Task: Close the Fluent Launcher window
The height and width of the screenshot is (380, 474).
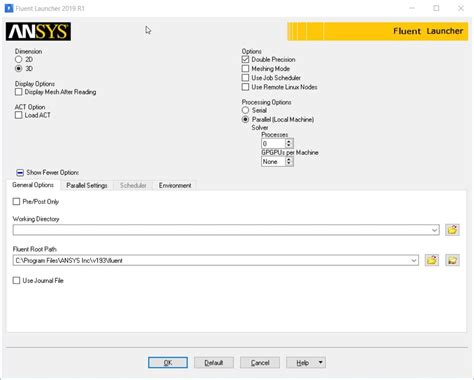Action: click(461, 8)
